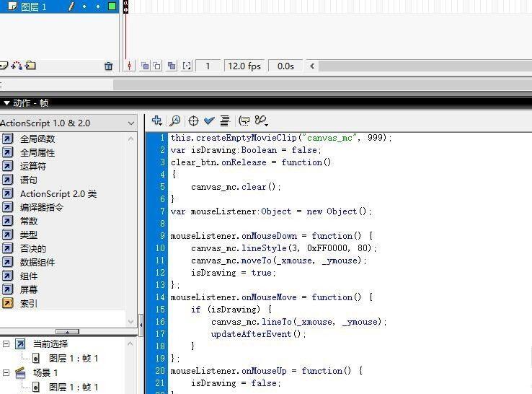Click code line 5 canvas_mc.clear()
The height and width of the screenshot is (394, 532).
[236, 187]
